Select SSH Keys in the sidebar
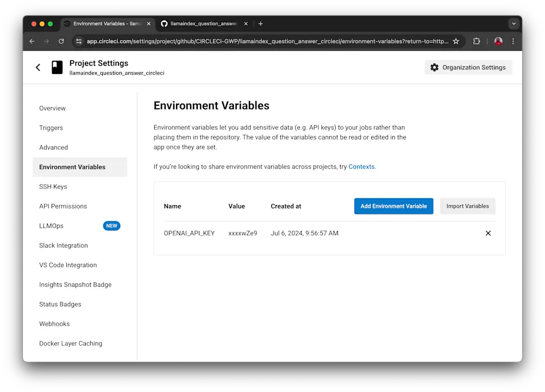Screen dimensions: 545x392 [x=53, y=186]
